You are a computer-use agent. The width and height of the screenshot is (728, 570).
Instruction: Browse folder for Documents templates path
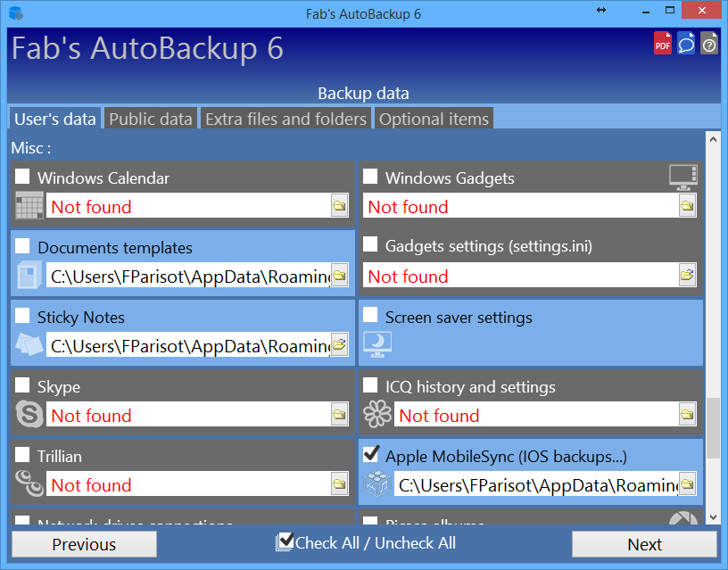(340, 275)
